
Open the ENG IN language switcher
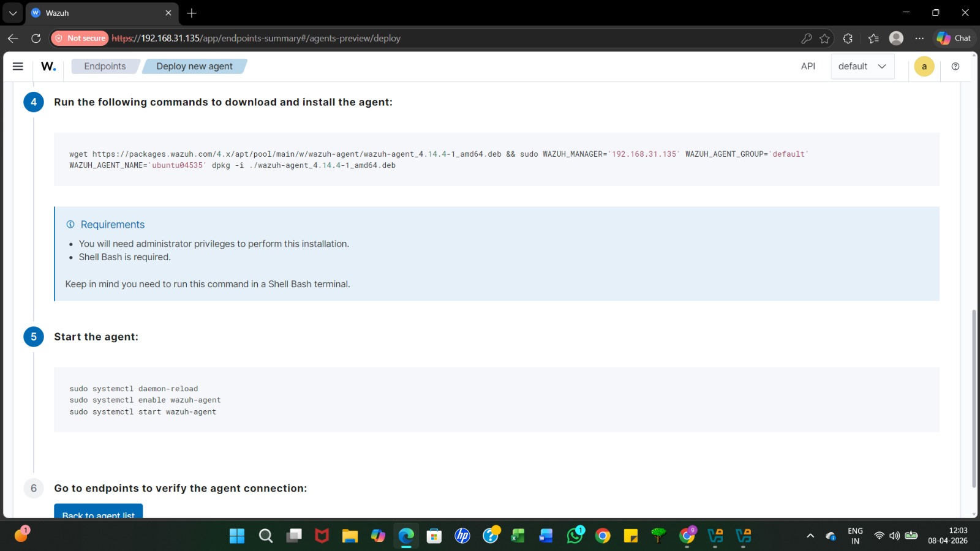tap(855, 536)
